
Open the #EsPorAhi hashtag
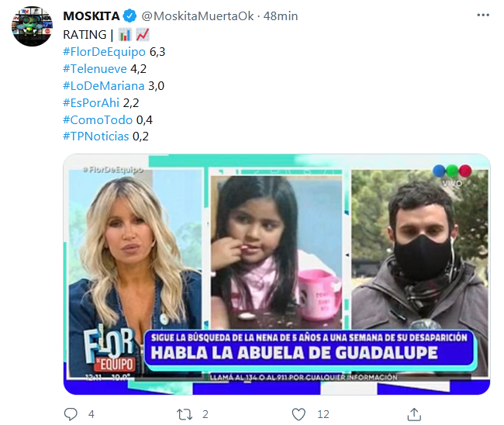(x=91, y=103)
